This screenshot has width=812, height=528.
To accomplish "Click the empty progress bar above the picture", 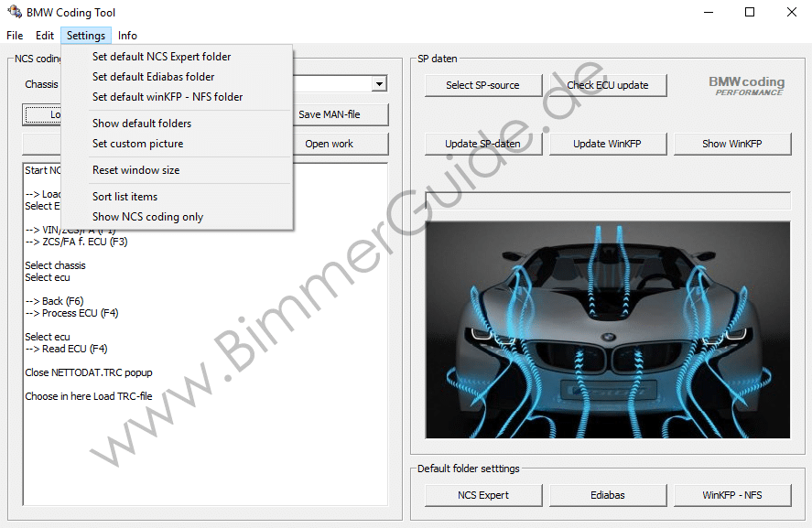I will coord(608,200).
